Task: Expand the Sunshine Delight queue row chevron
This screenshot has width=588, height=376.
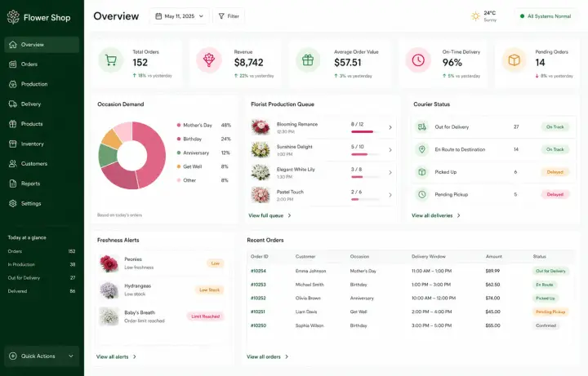Action: (390, 150)
